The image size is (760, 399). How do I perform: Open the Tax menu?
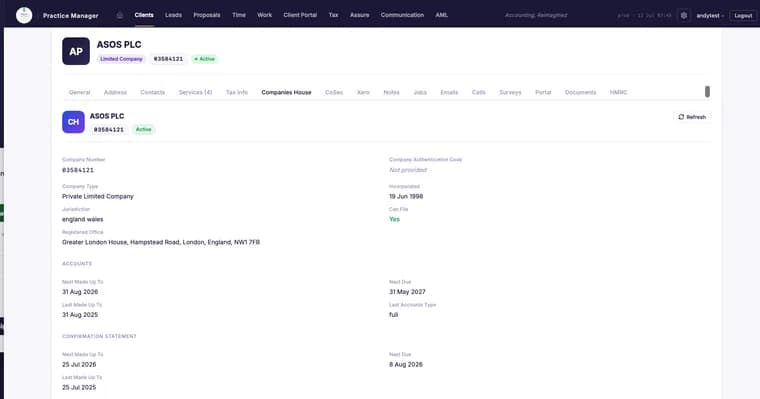click(x=333, y=15)
